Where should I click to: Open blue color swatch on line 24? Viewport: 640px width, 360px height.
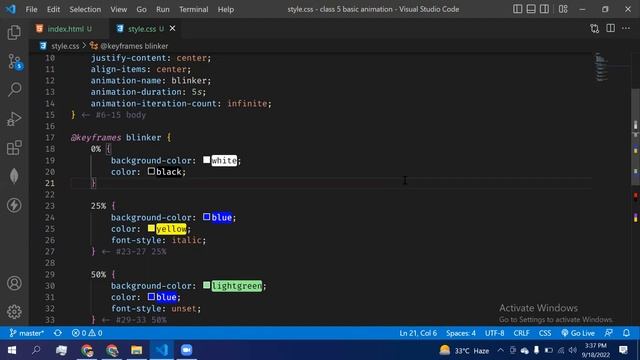[x=207, y=217]
